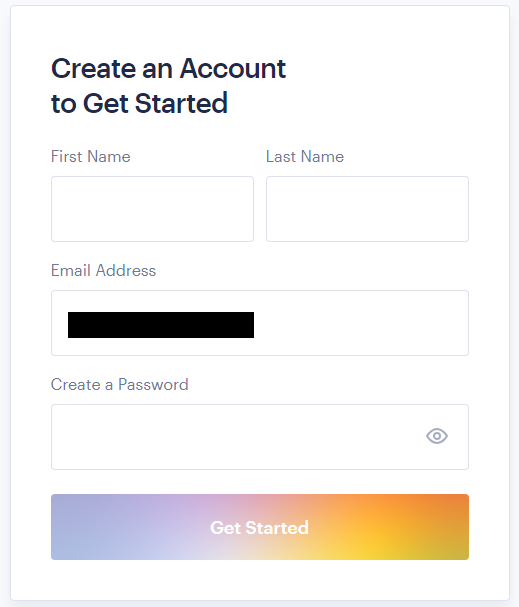
Task: Select the Email Address input field
Action: point(260,323)
